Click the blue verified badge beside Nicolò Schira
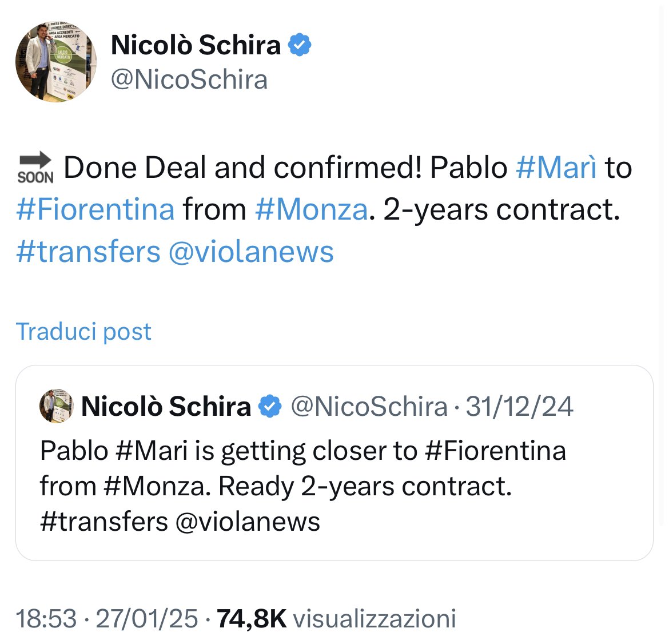Image resolution: width=669 pixels, height=644 pixels. pos(300,45)
